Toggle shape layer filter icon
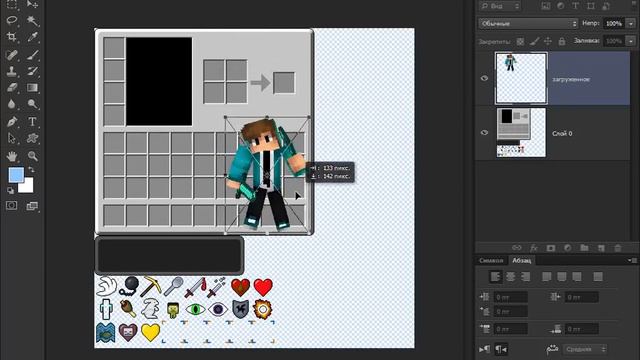 (x=591, y=6)
